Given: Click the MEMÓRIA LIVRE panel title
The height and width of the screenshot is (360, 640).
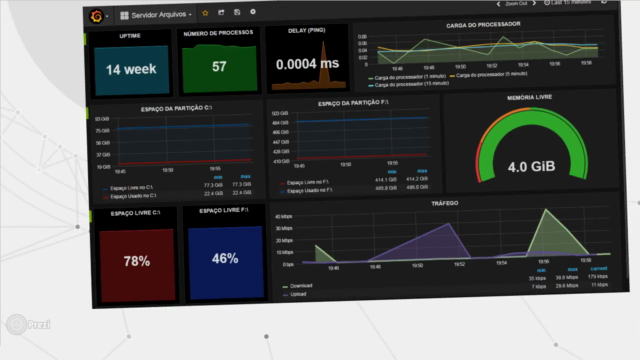Looking at the screenshot, I should pos(529,97).
